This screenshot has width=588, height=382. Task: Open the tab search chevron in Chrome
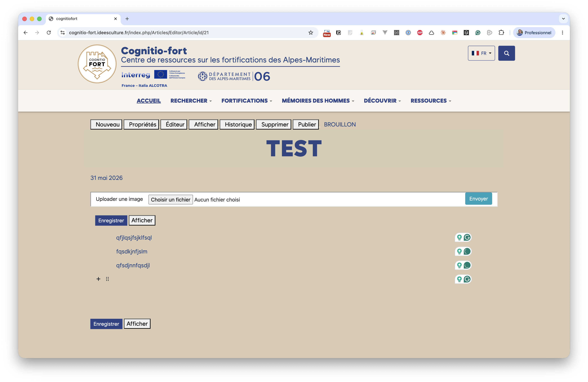point(563,19)
